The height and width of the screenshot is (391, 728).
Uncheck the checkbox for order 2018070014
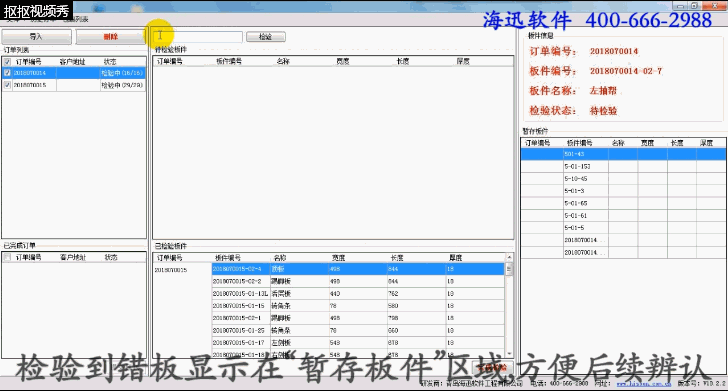click(7, 73)
